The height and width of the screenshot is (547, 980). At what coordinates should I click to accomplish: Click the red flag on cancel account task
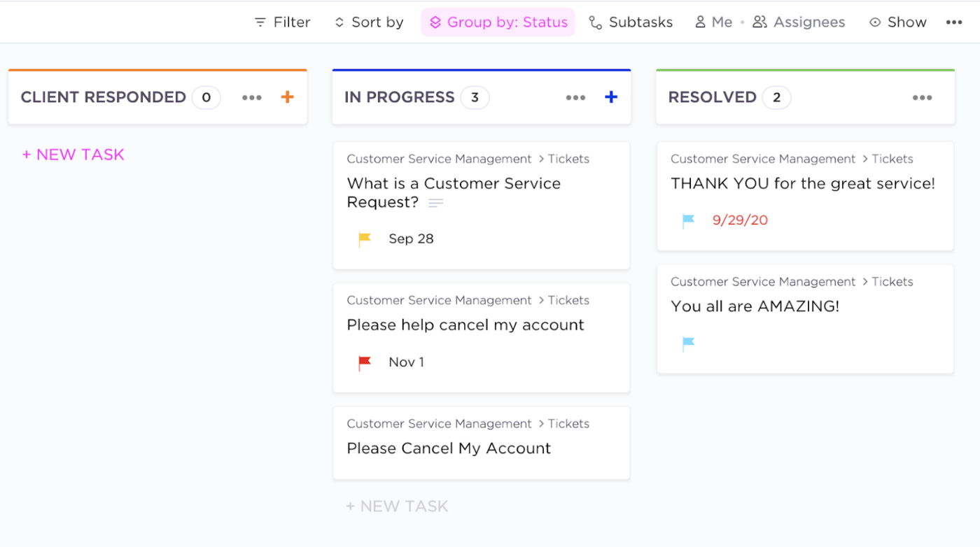pos(364,362)
